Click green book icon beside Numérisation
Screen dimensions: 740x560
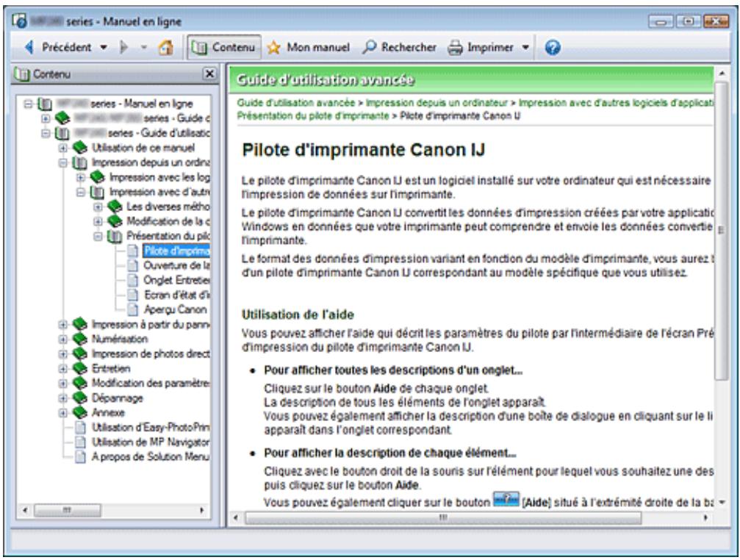[80, 339]
